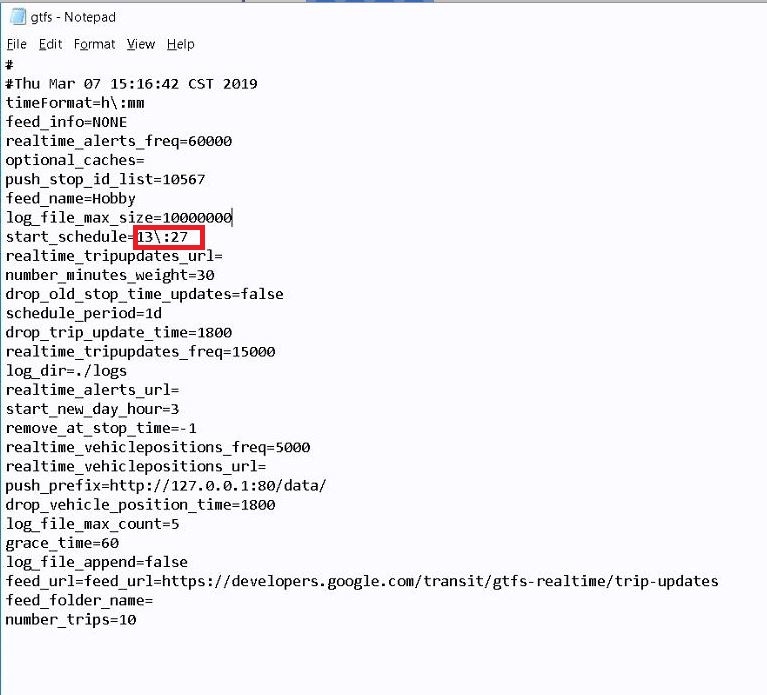The width and height of the screenshot is (767, 695).
Task: Click the Notepad icon in title bar
Action: tap(17, 15)
